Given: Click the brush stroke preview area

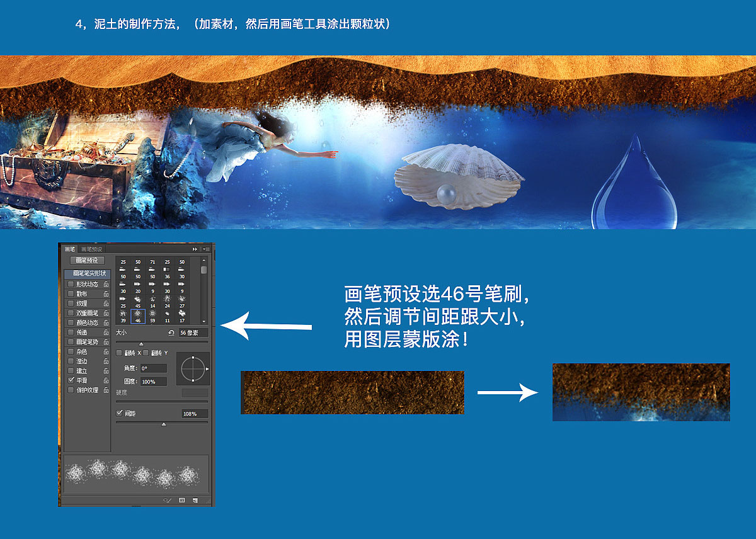Looking at the screenshot, I should click(137, 474).
